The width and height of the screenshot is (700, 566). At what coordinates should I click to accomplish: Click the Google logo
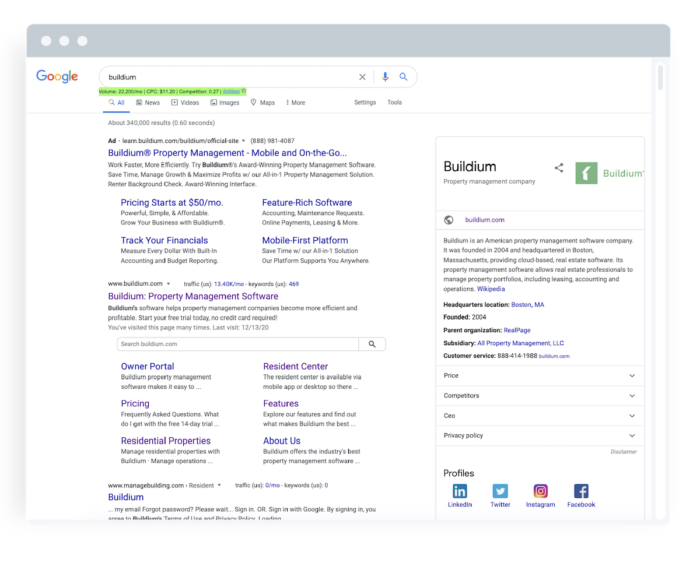pyautogui.click(x=57, y=76)
